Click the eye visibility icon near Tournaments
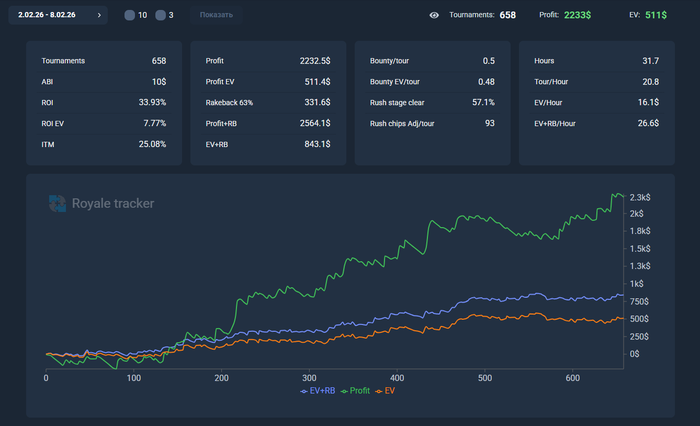This screenshot has height=426, width=700. pyautogui.click(x=434, y=16)
